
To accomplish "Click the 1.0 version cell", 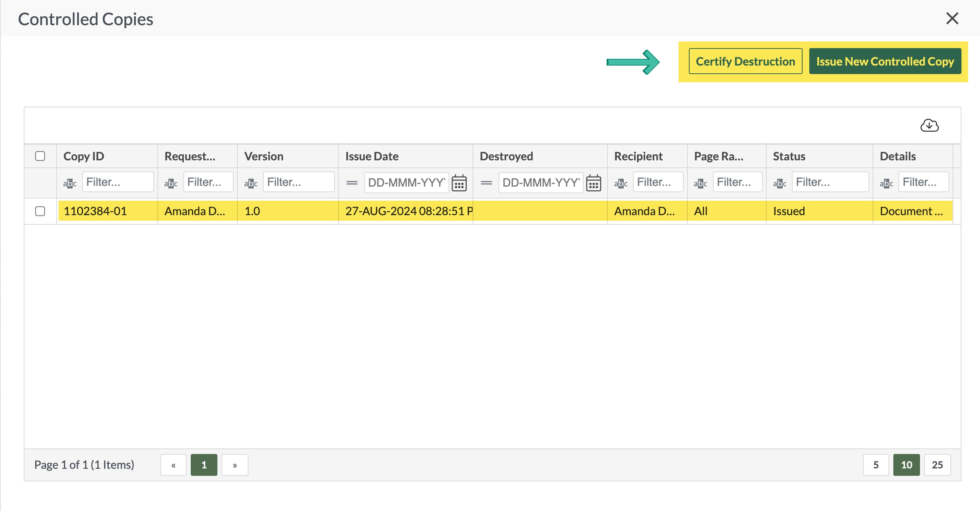I will coord(288,211).
